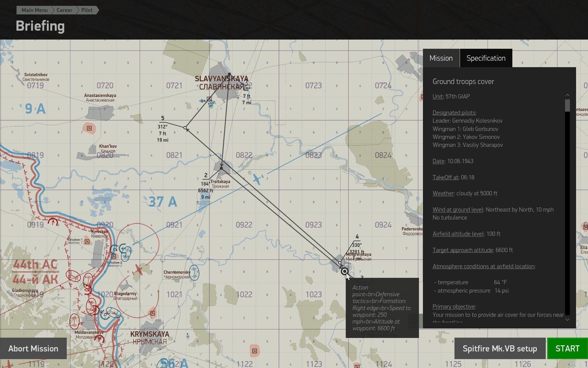
Task: Click Target approach altitude: 6600 ft
Action: click(473, 250)
